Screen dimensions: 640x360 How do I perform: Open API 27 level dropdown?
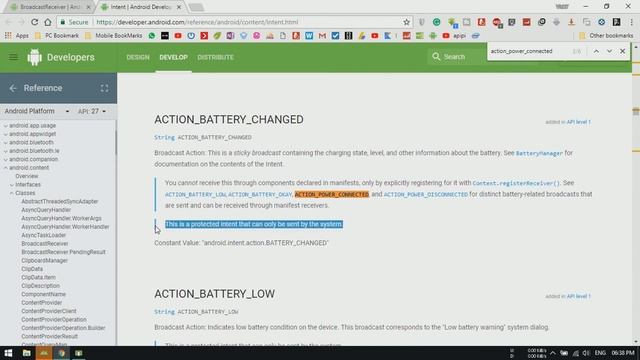92,111
